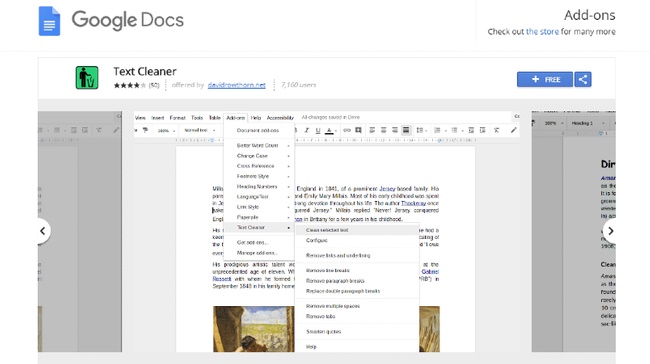Expand the Heading Numbers submenu
The width and height of the screenshot is (650, 364).
[x=260, y=187]
